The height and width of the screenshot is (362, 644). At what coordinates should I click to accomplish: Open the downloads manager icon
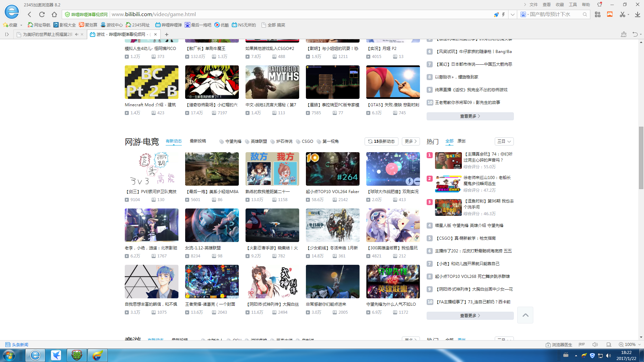point(637,14)
